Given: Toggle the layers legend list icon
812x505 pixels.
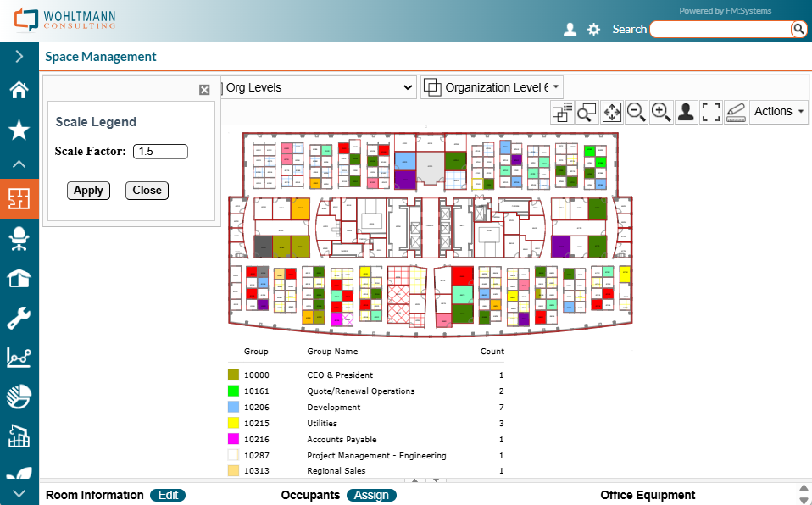Looking at the screenshot, I should pyautogui.click(x=562, y=112).
